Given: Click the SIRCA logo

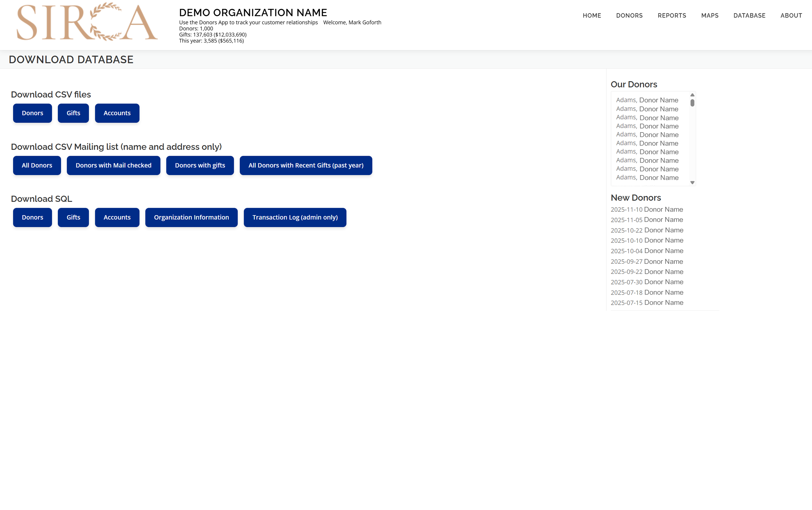Looking at the screenshot, I should tap(87, 22).
